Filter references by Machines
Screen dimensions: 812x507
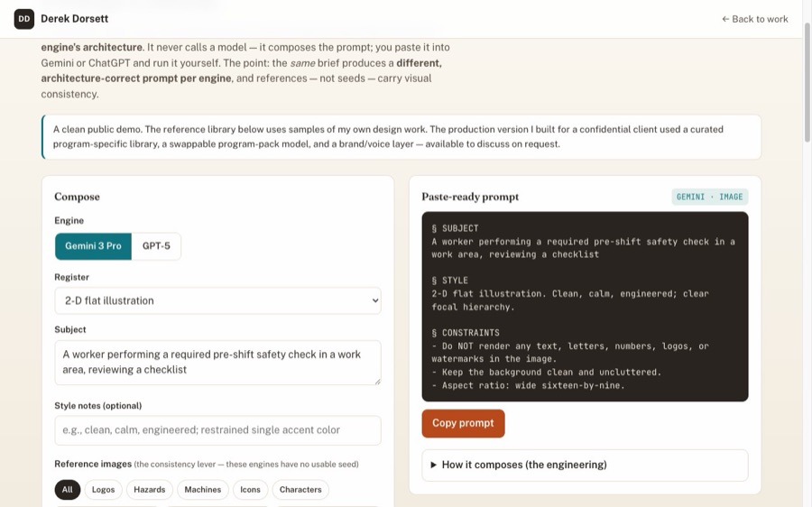coord(202,490)
